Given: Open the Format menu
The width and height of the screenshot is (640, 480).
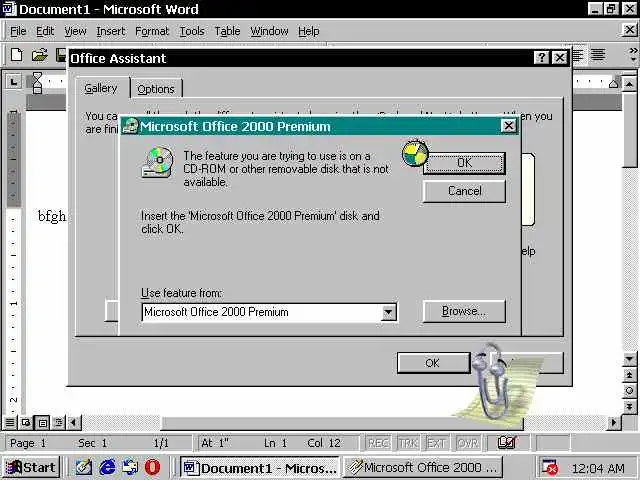Looking at the screenshot, I should [x=152, y=31].
